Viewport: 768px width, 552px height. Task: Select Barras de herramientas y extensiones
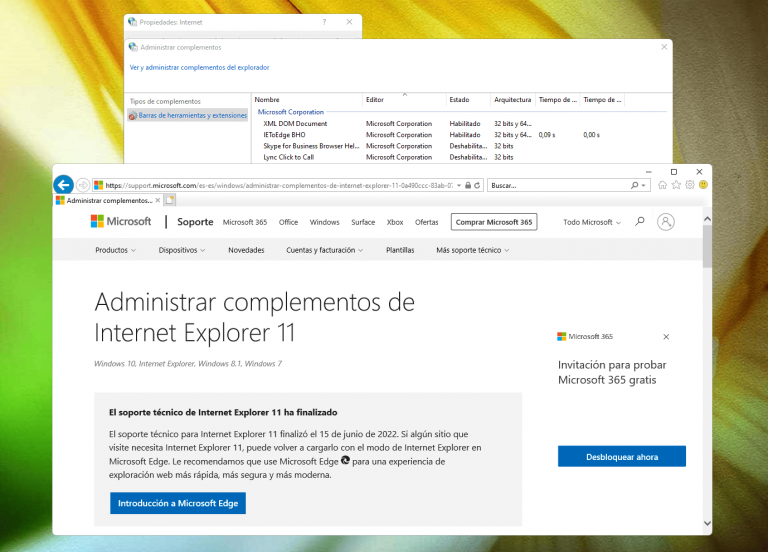click(187, 115)
